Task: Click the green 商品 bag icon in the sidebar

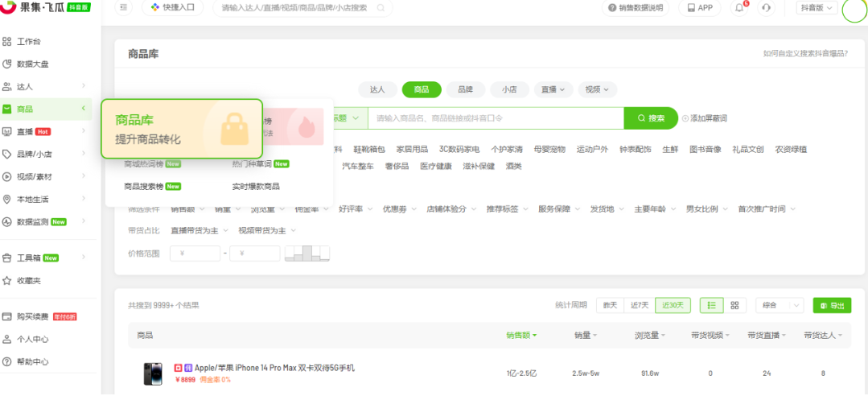Action: (x=6, y=109)
